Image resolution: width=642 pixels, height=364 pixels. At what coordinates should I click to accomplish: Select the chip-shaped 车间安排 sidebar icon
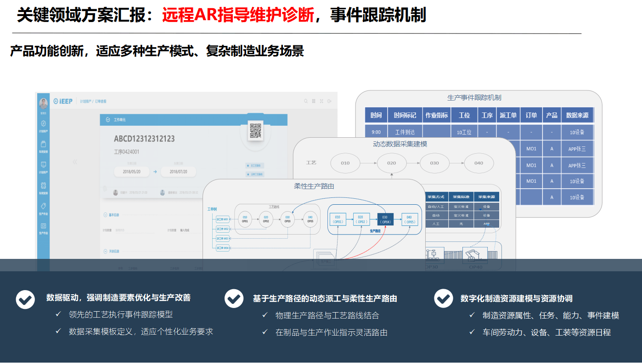pos(43,185)
